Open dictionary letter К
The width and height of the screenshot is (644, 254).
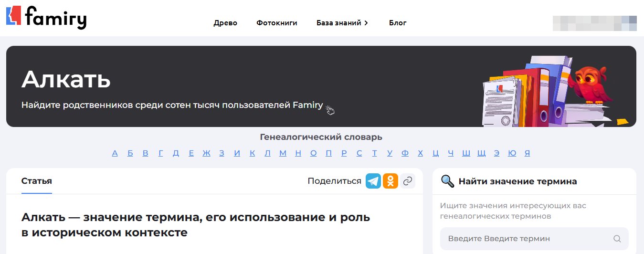pyautogui.click(x=253, y=153)
